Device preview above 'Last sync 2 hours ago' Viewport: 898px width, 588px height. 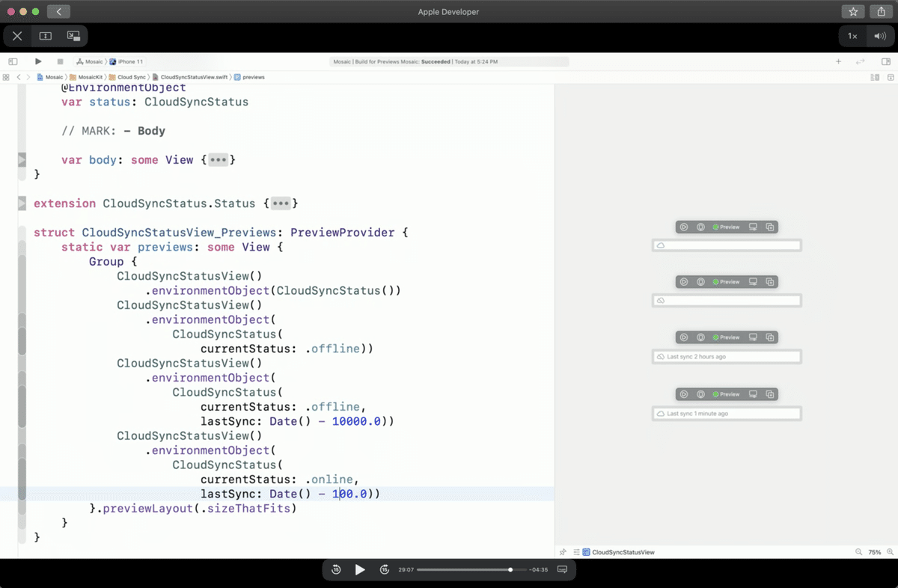(x=700, y=337)
